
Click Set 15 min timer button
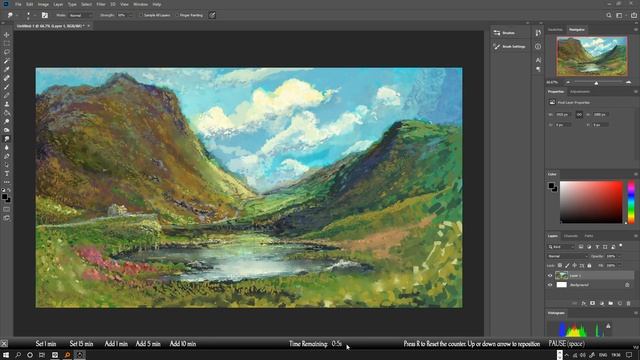(x=81, y=344)
